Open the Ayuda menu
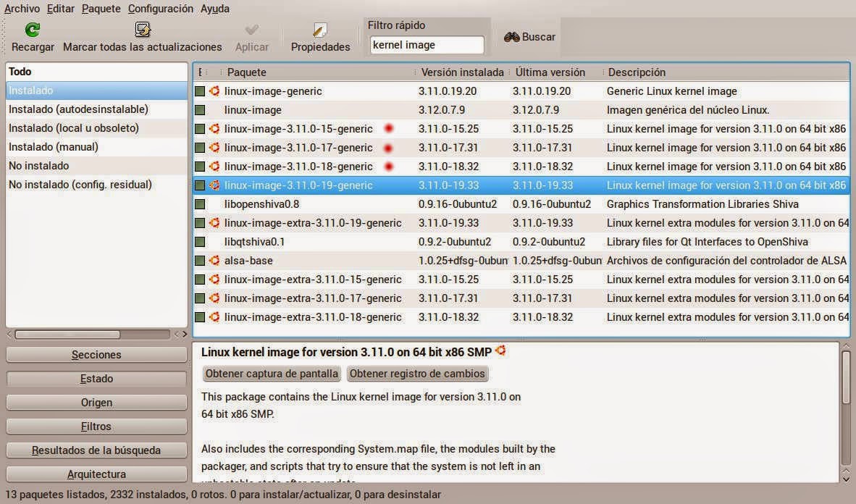Screen dimensions: 856x504 [x=215, y=9]
